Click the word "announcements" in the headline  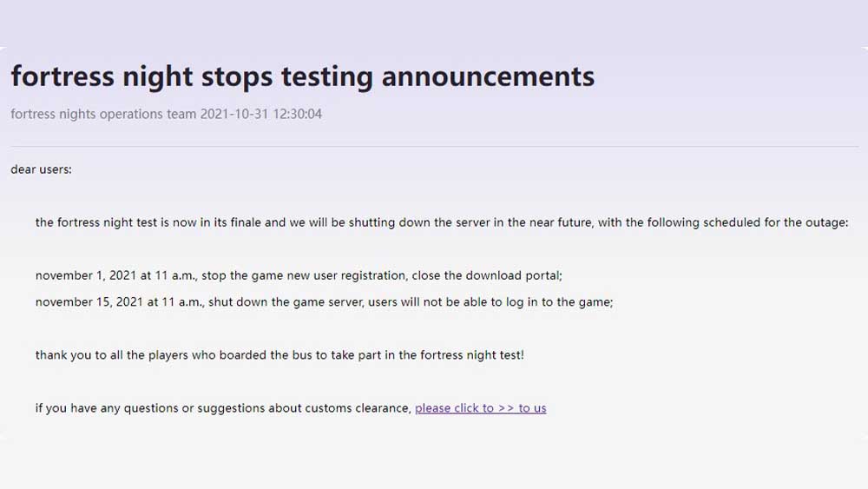pos(488,77)
